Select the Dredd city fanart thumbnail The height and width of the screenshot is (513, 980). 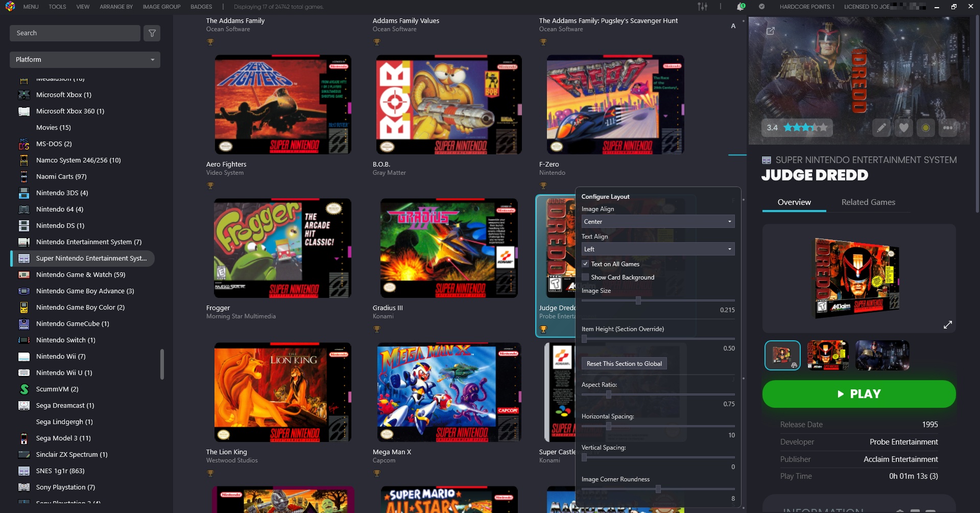882,355
